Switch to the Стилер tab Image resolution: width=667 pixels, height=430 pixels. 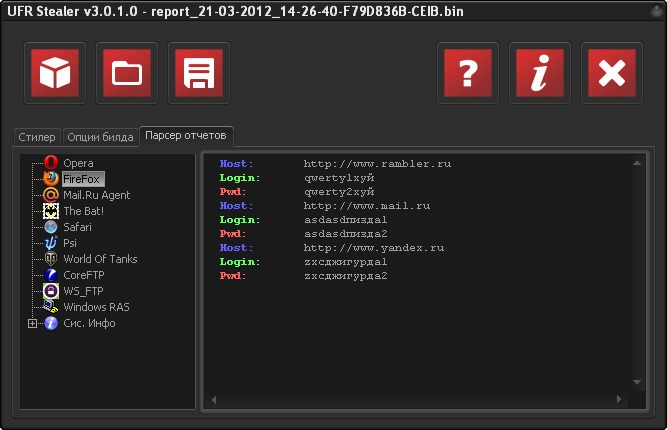point(37,137)
